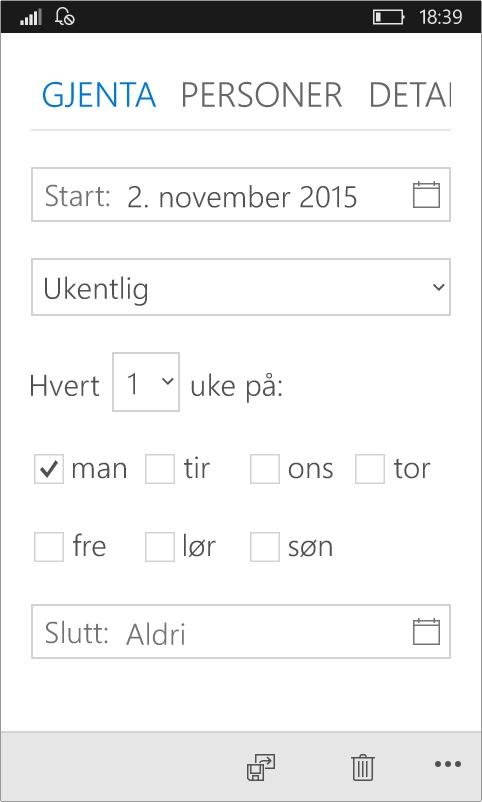The height and width of the screenshot is (802, 482).
Task: Select the Start date field 2. november 2015
Action: [241, 194]
